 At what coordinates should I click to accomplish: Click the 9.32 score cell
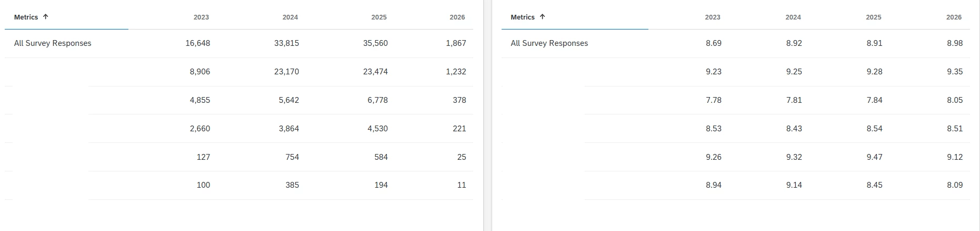pyautogui.click(x=794, y=157)
